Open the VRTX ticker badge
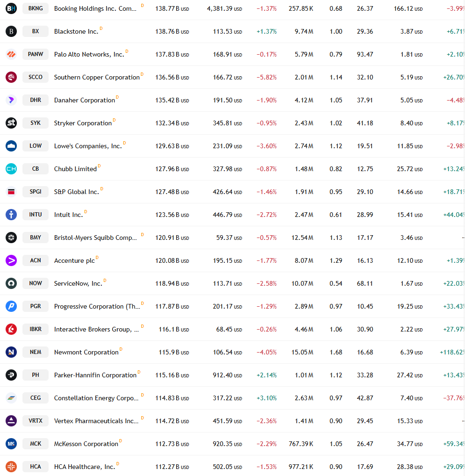Image resolution: width=465 pixels, height=476 pixels. (x=36, y=421)
